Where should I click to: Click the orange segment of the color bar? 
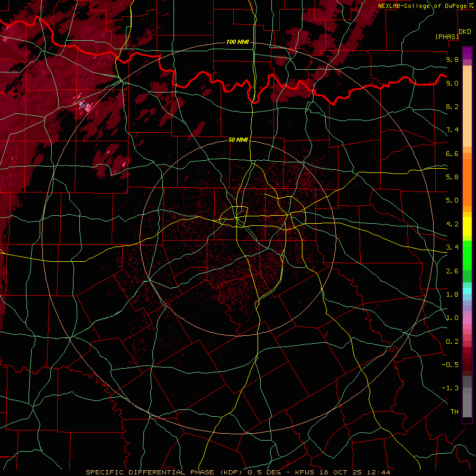pyautogui.click(x=467, y=182)
